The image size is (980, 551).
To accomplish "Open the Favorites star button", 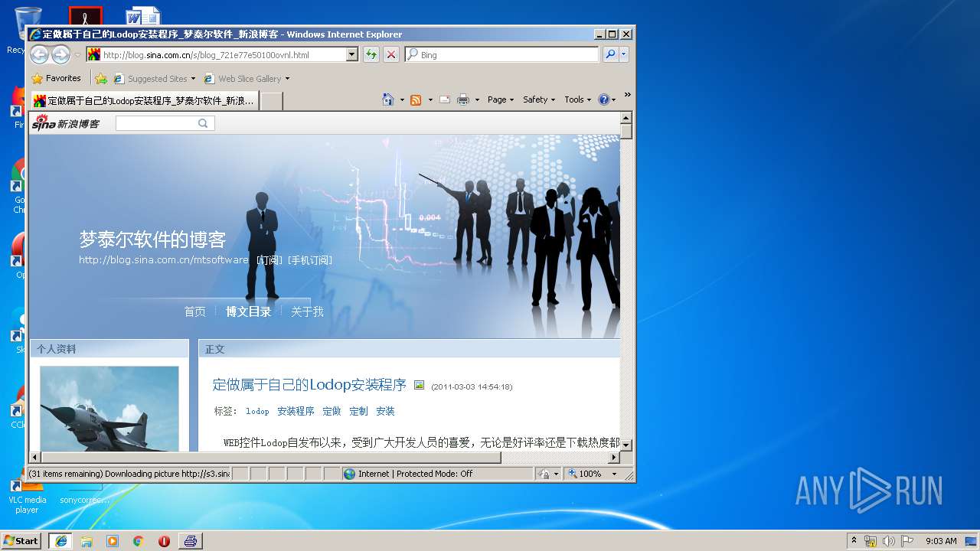I will click(x=56, y=78).
